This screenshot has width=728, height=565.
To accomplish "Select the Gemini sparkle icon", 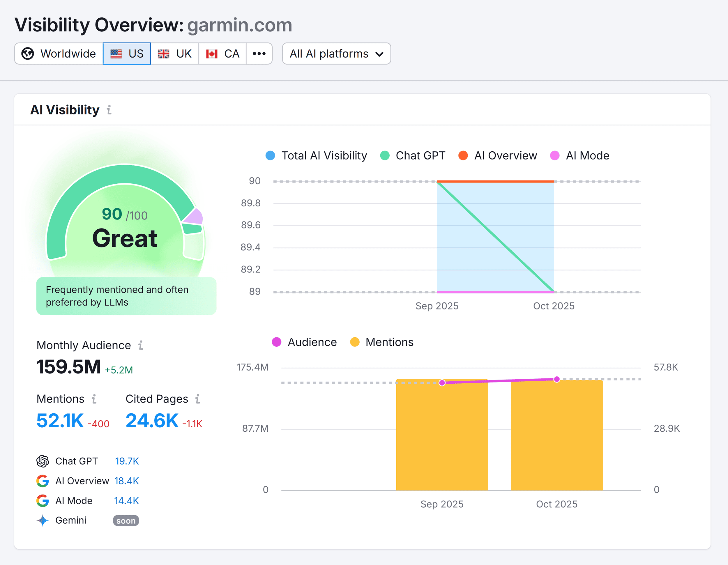I will [x=42, y=520].
